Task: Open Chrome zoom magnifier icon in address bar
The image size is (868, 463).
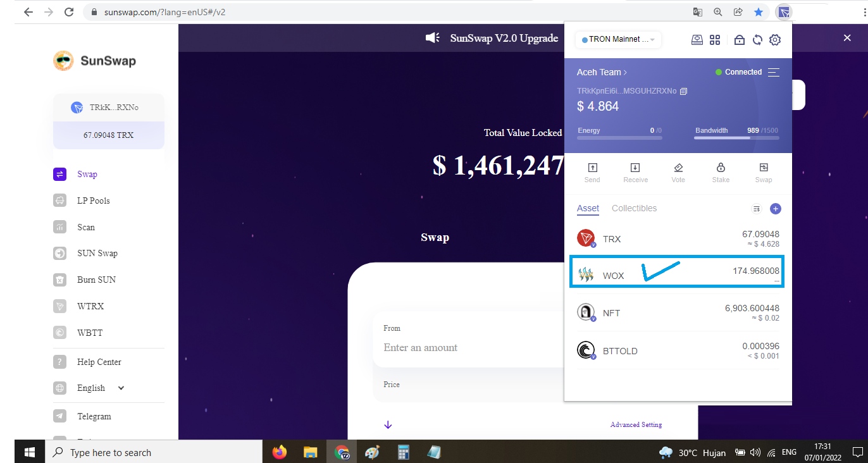Action: pyautogui.click(x=717, y=12)
